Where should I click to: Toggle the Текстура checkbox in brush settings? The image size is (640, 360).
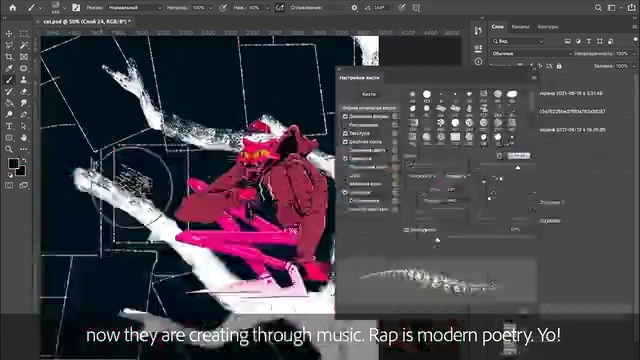point(345,133)
